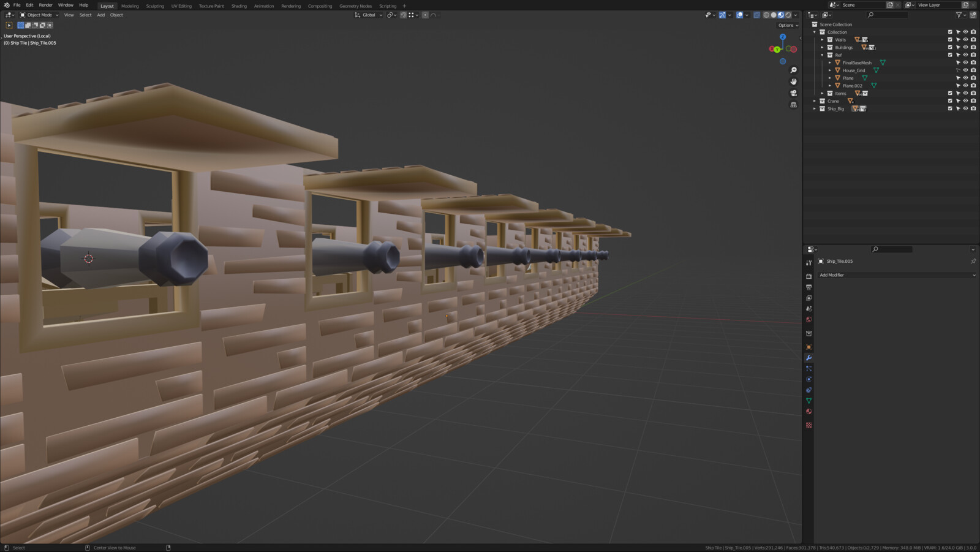
Task: Open the viewport Add menu
Action: pyautogui.click(x=100, y=15)
